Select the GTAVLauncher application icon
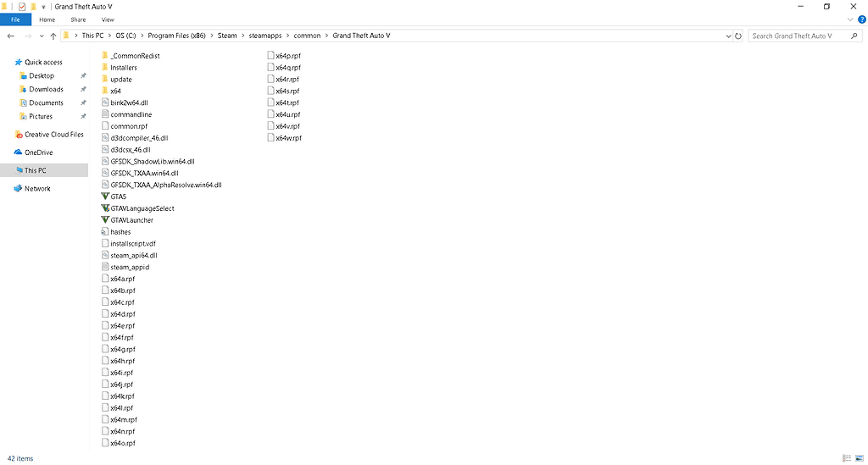 (104, 219)
